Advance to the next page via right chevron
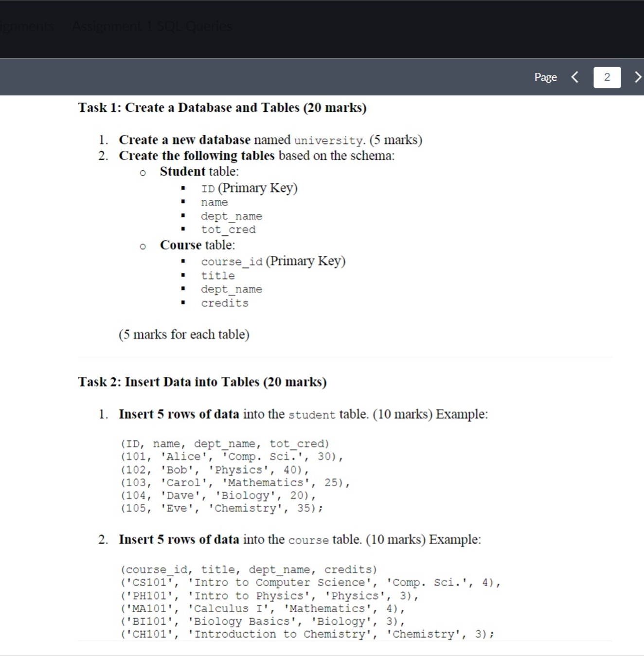The image size is (644, 656). (x=638, y=77)
